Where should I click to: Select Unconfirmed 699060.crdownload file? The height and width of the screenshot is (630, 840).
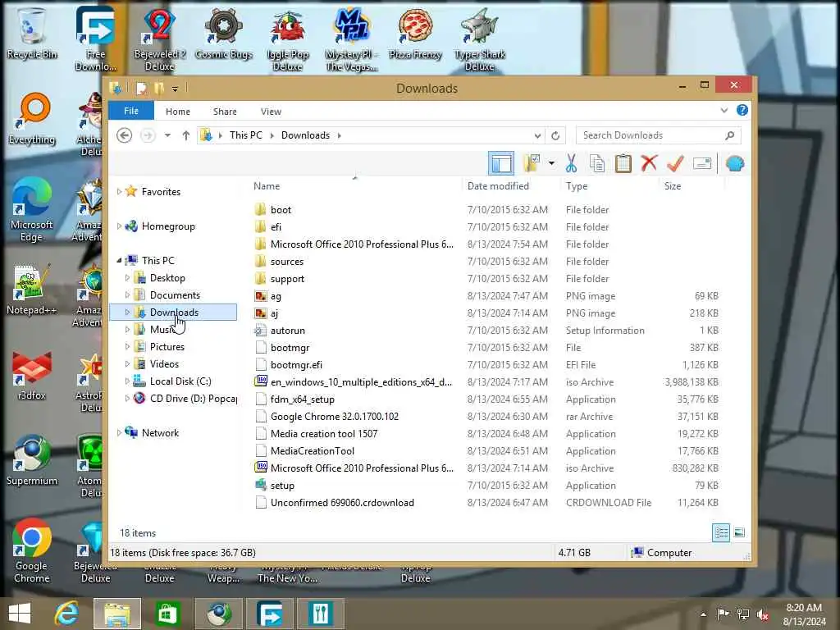coord(342,503)
